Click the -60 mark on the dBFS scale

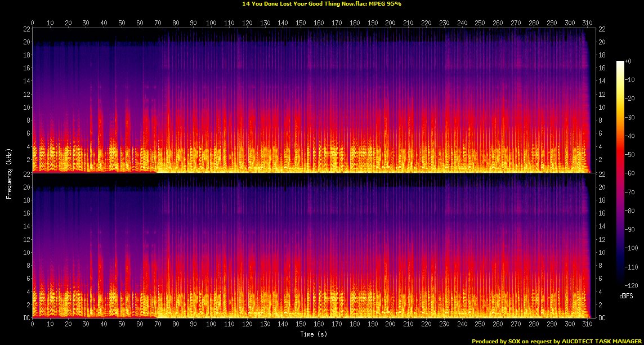pyautogui.click(x=634, y=173)
